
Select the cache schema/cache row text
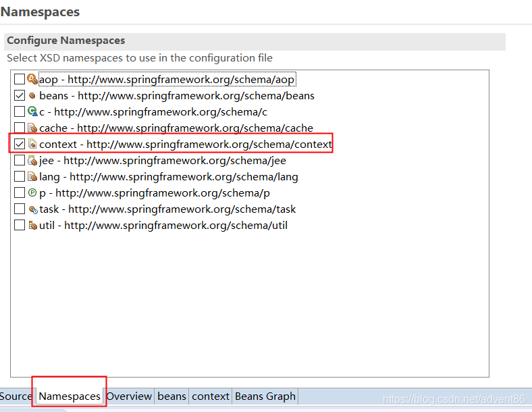point(176,128)
